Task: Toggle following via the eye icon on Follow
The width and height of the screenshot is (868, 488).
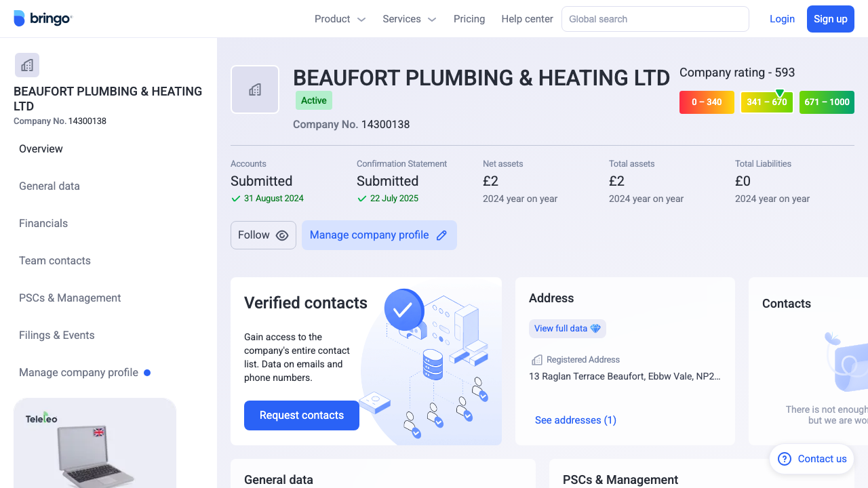Action: tap(281, 235)
